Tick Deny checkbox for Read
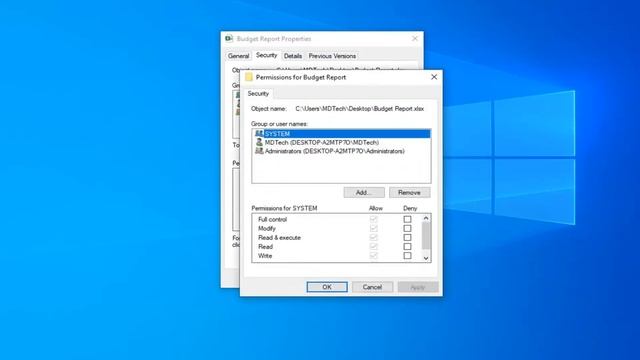640x360 pixels. tap(407, 247)
